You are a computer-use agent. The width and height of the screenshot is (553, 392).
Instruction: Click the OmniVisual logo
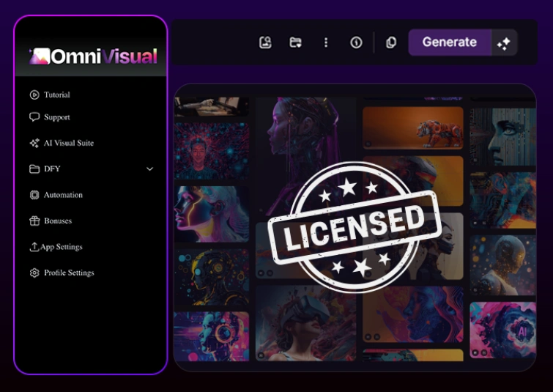click(93, 56)
